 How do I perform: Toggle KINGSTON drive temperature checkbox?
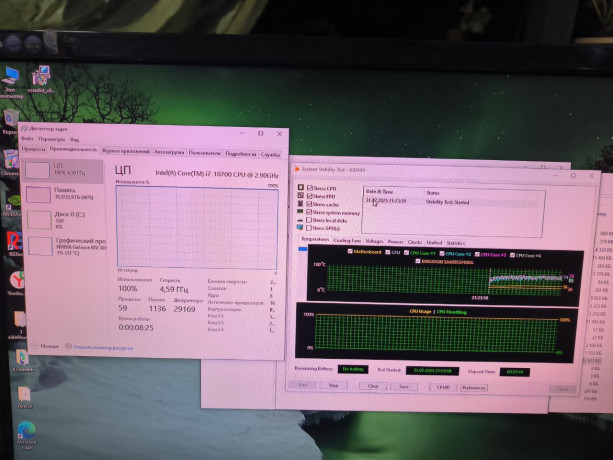click(x=418, y=261)
